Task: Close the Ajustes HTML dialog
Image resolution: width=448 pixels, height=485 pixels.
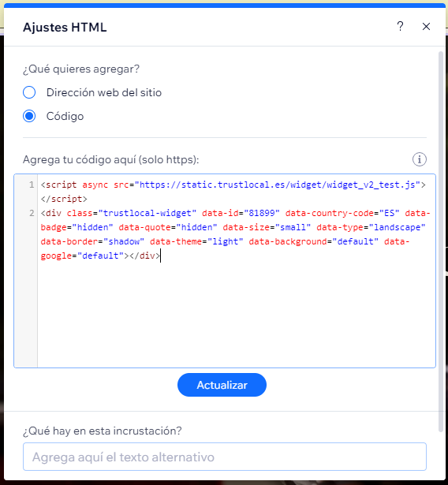Action: pos(426,26)
